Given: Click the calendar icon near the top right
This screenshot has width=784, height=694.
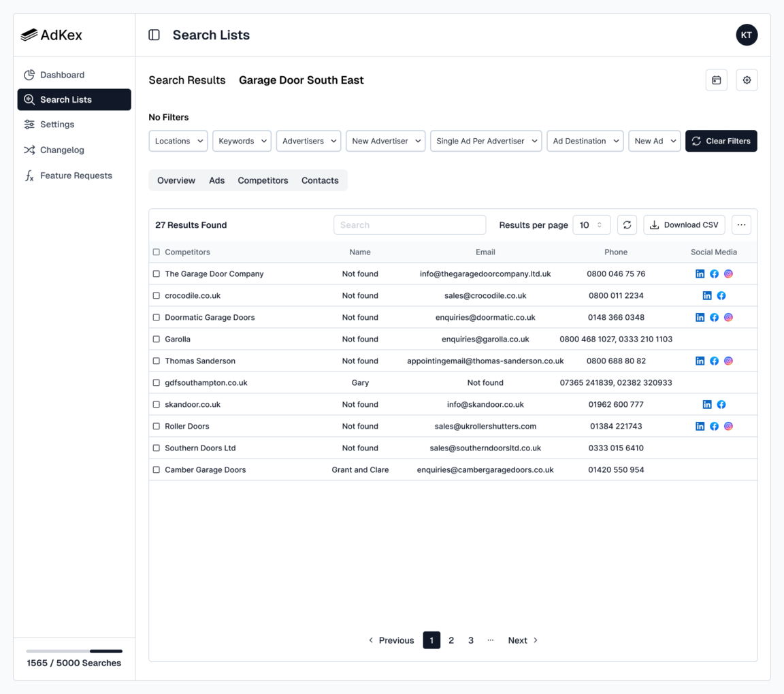Looking at the screenshot, I should [x=716, y=80].
